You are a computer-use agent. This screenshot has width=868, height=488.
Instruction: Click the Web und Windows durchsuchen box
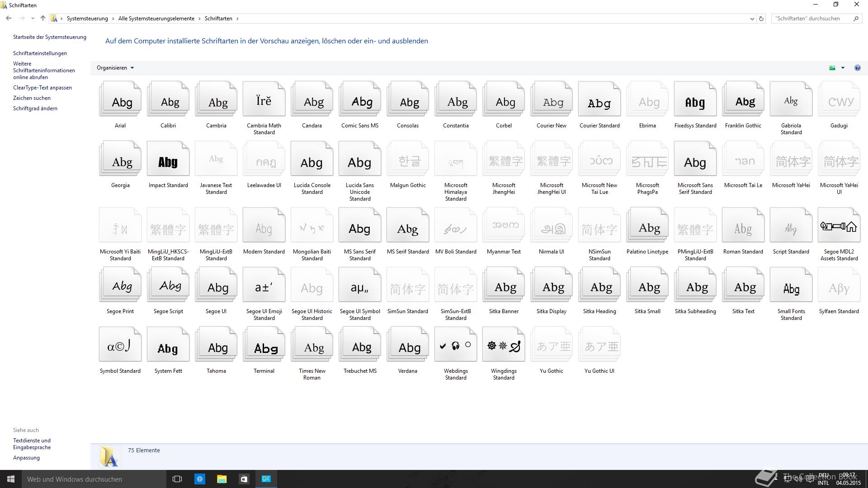94,479
